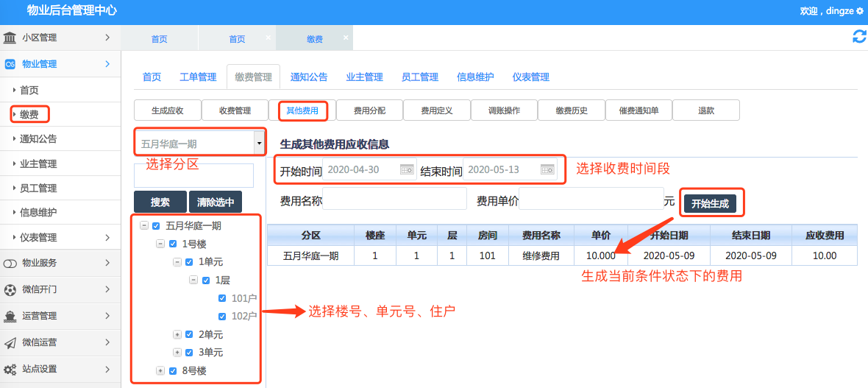
Task: Uncheck the 102户 checkbox
Action: (x=223, y=317)
